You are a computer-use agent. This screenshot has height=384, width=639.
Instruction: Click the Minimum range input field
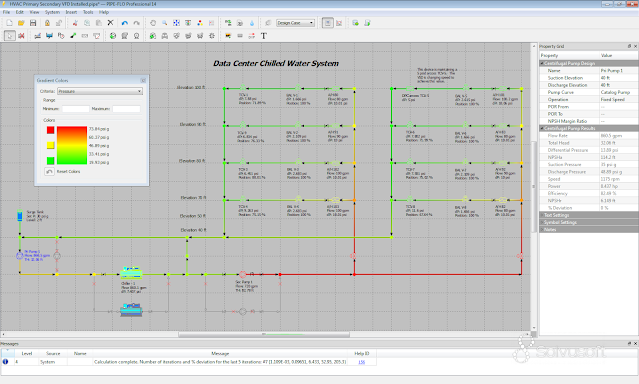click(75, 109)
